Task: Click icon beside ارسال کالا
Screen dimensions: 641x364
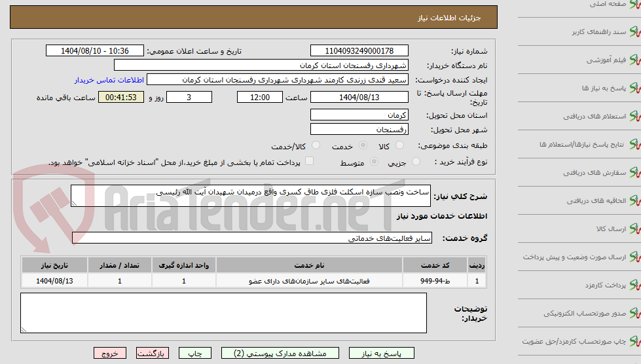Action: [x=635, y=229]
